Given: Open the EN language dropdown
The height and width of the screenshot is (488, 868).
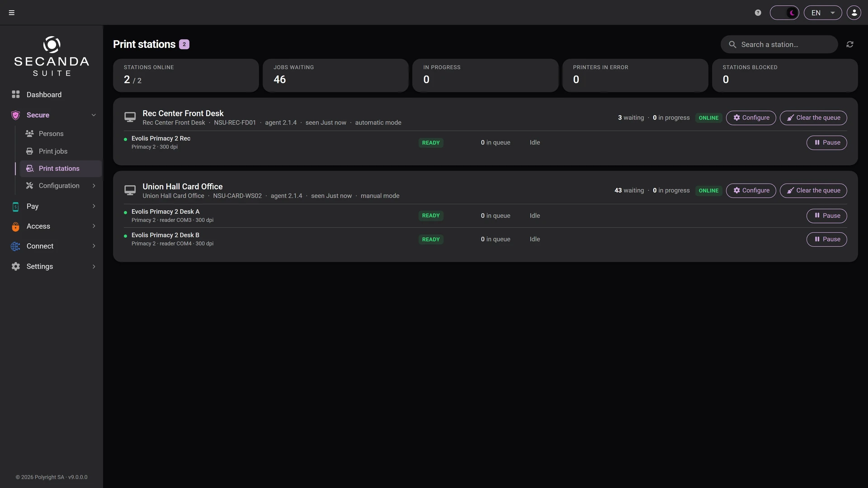Looking at the screenshot, I should [x=823, y=13].
